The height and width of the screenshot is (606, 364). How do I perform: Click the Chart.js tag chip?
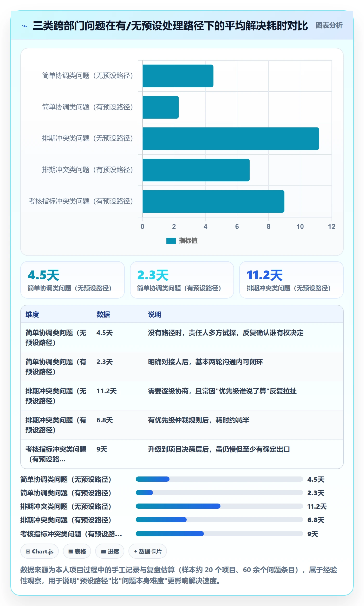tap(40, 551)
